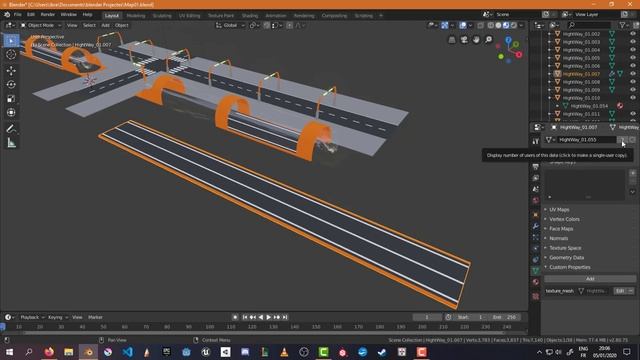Open the Object Mode dropdown
640x360 pixels.
point(41,25)
